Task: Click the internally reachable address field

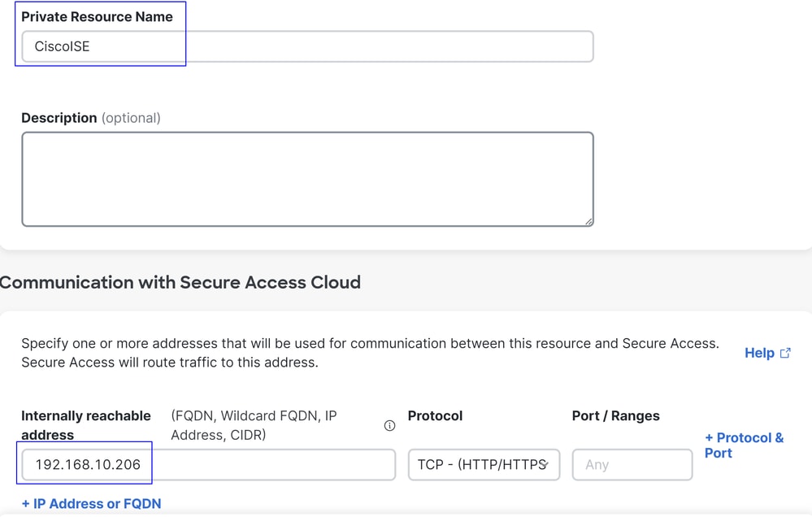Action: tap(209, 465)
